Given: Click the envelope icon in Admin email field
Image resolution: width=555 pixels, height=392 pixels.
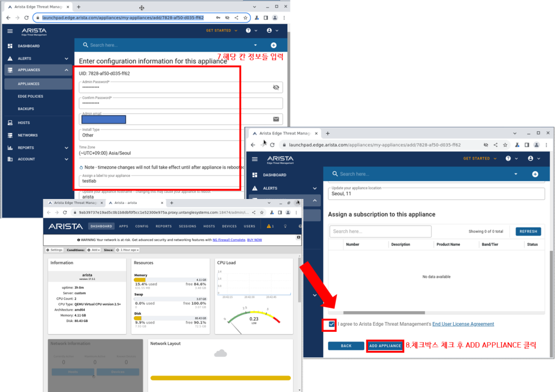Looking at the screenshot, I should pos(276,119).
